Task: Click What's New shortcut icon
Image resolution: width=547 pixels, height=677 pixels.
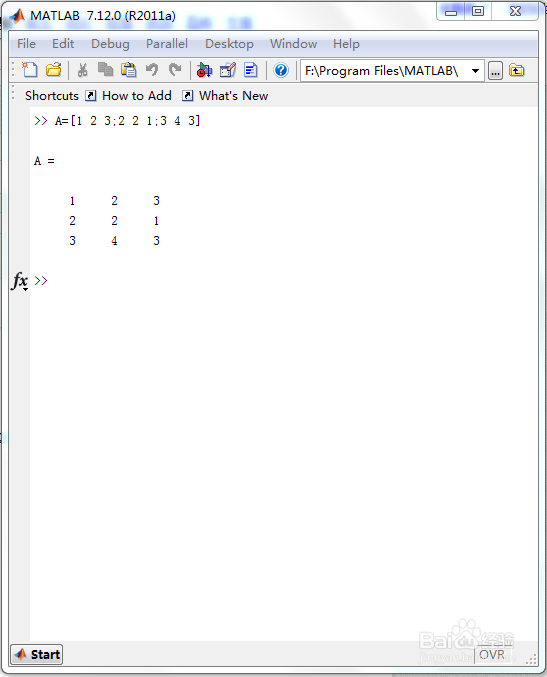Action: pyautogui.click(x=187, y=95)
